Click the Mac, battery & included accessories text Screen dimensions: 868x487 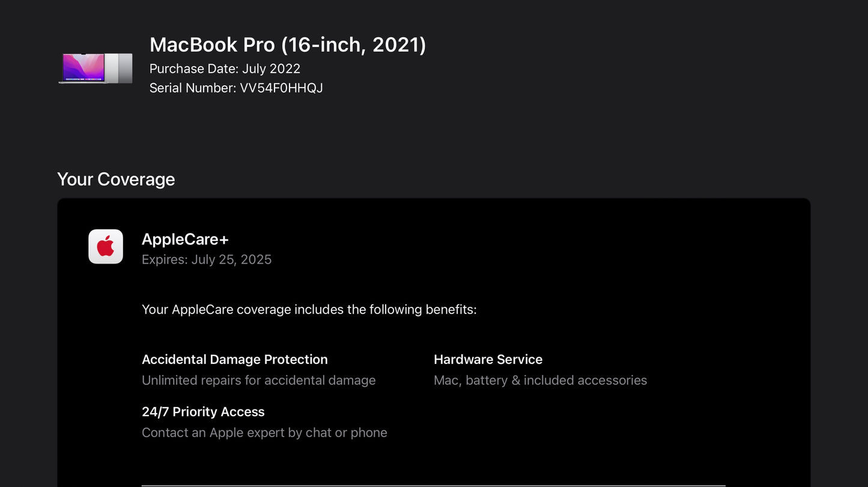point(540,380)
